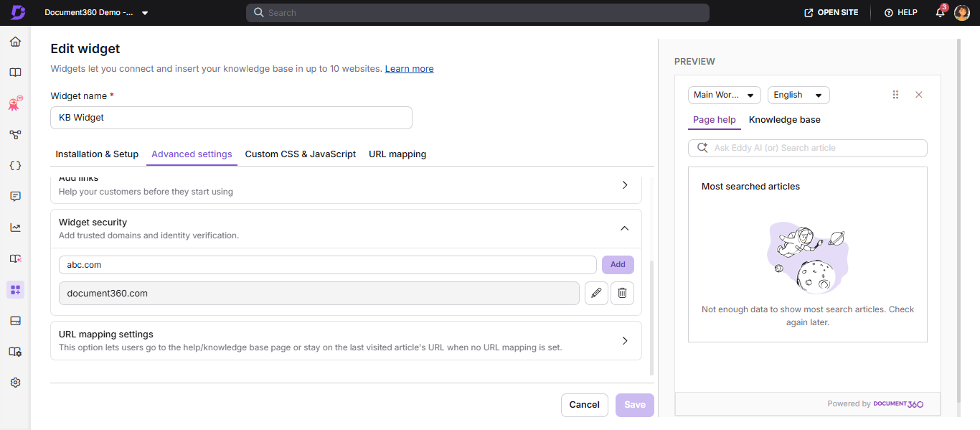The height and width of the screenshot is (430, 980).
Task: Open notifications bell icon
Action: [x=941, y=13]
